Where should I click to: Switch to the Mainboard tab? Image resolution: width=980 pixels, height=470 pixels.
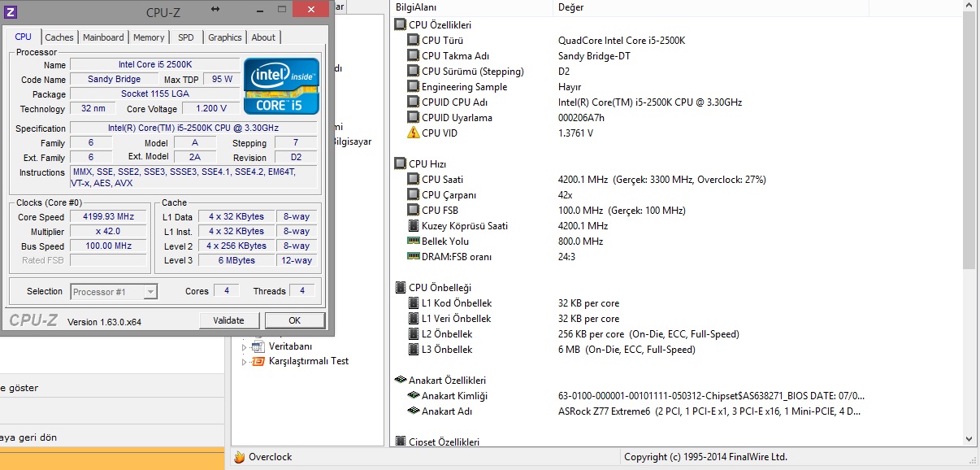pos(103,37)
